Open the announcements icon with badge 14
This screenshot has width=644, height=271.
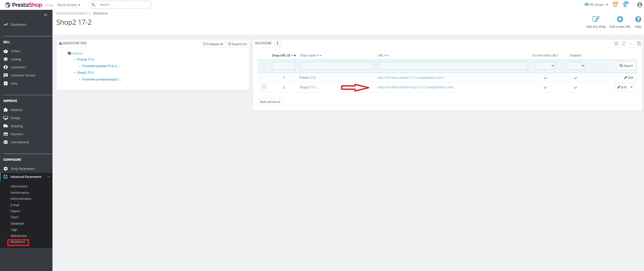[x=625, y=5]
